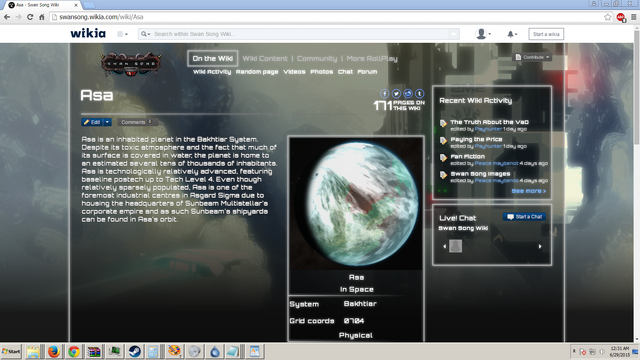Open the file explorer taskbar icon
Viewport: 640px width, 360px height.
[x=33, y=351]
